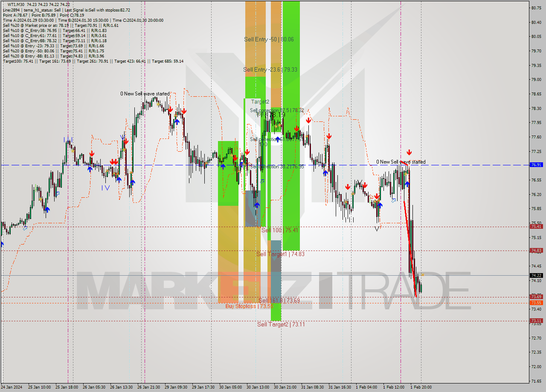Image resolution: width=546 pixels, height=392 pixels.
Task: Click the 'Sell %10 @ C_Entry88: 78.32' line
Action: [x=55, y=40]
